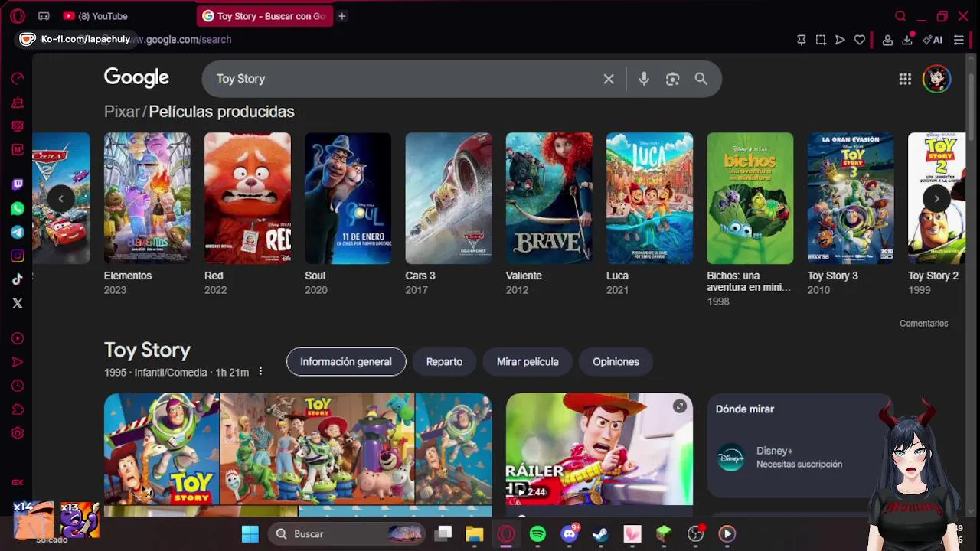
Task: Open the sidebar music Player
Action: (18, 338)
